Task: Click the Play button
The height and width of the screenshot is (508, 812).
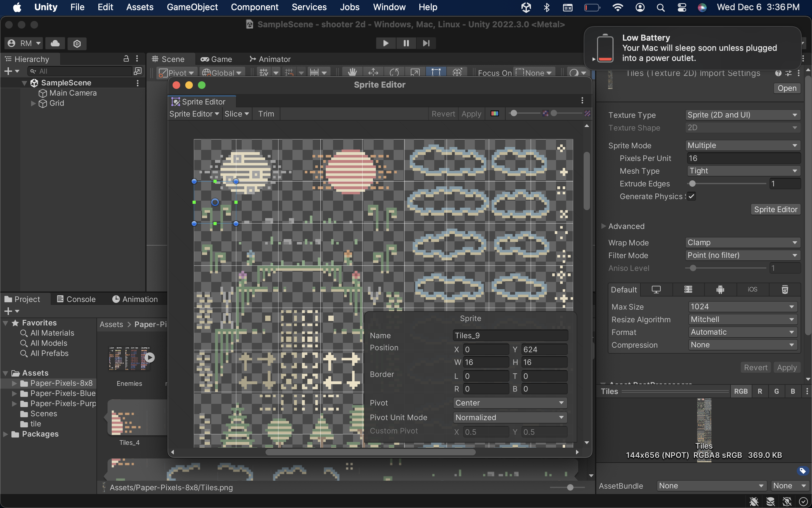Action: point(386,43)
